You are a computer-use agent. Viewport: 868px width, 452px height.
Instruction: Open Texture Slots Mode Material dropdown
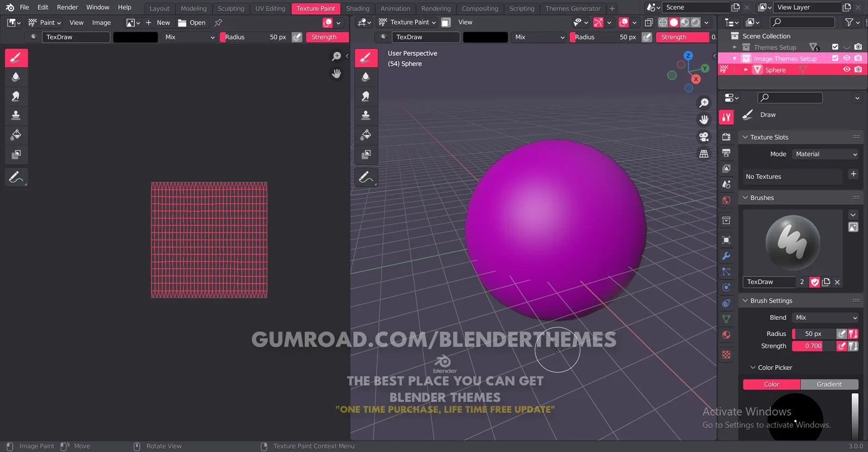click(826, 154)
